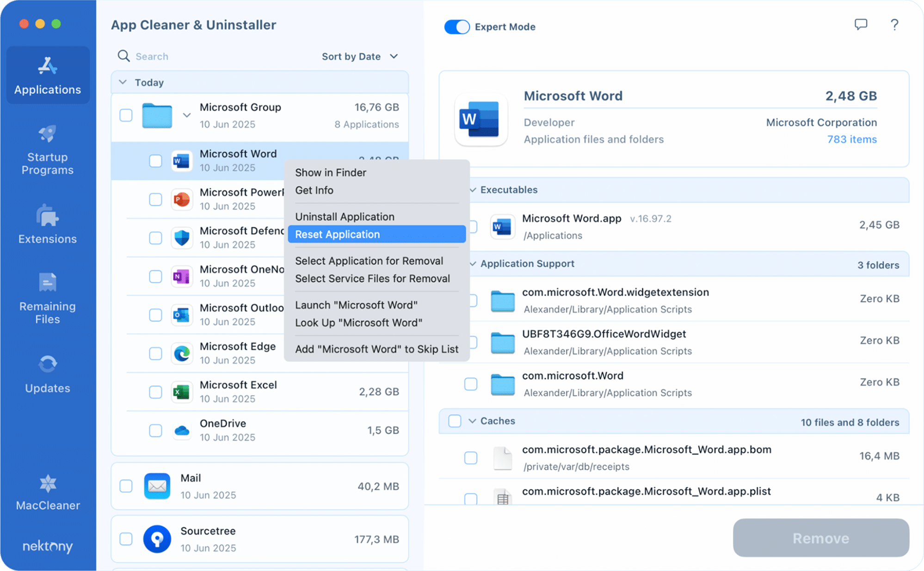Click the Microsoft Outlook app icon

(x=181, y=315)
